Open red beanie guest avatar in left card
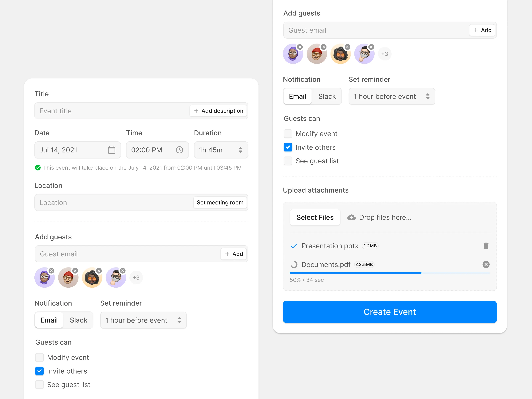This screenshot has height=399, width=532. [x=68, y=277]
